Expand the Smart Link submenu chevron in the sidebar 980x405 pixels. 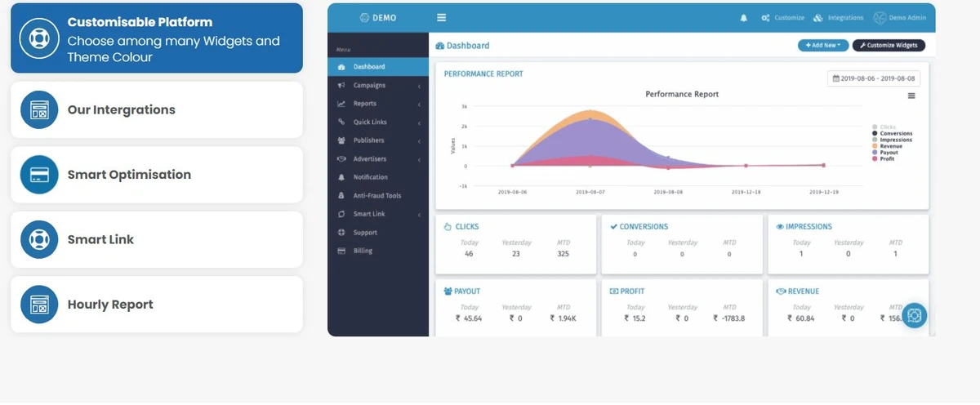[419, 214]
